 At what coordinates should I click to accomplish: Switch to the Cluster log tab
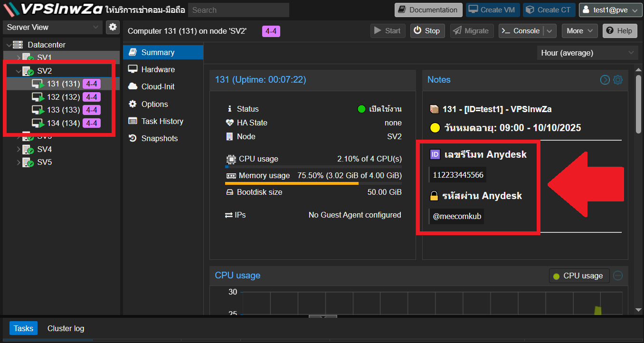(x=66, y=328)
